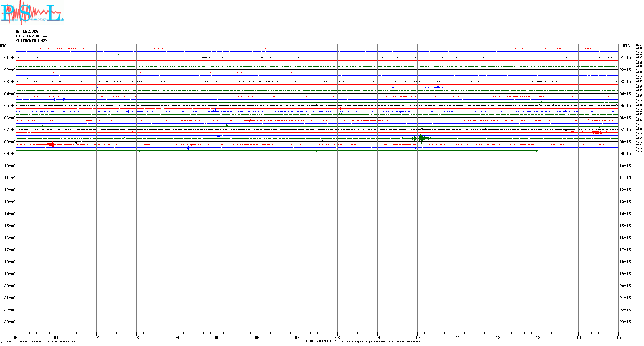Click the 09:00 hour label on left axis
This screenshot has width=644, height=346.
click(10, 154)
